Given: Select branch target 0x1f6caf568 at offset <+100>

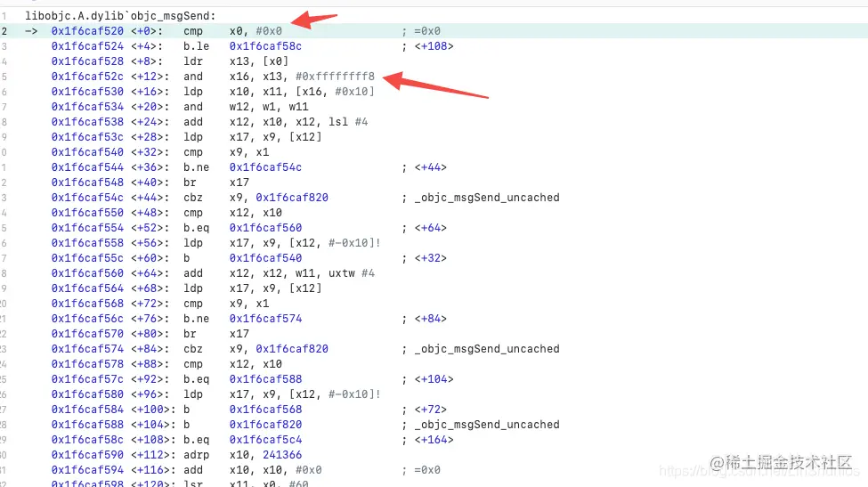Looking at the screenshot, I should pyautogui.click(x=265, y=409).
